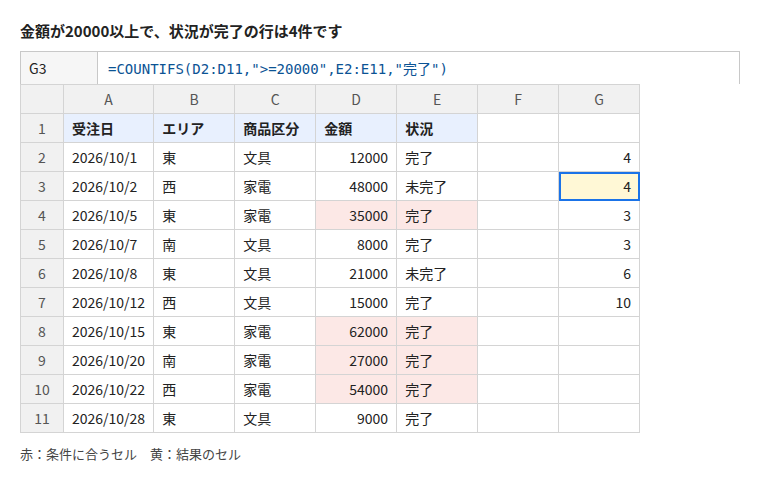Select date cell 2026/10/12

pos(109,302)
